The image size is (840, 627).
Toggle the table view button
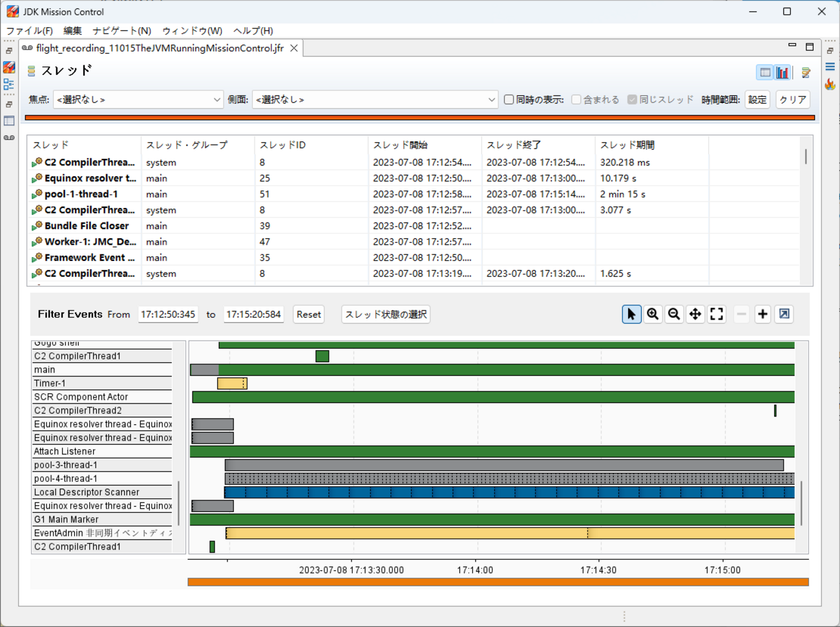click(x=765, y=72)
